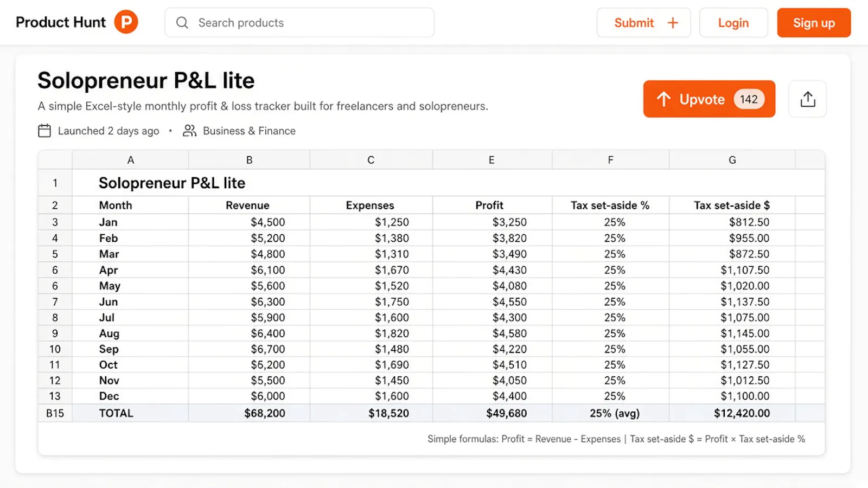Image resolution: width=868 pixels, height=488 pixels.
Task: Click the 'Solopreneur P&L lite' page heading
Action: click(146, 81)
